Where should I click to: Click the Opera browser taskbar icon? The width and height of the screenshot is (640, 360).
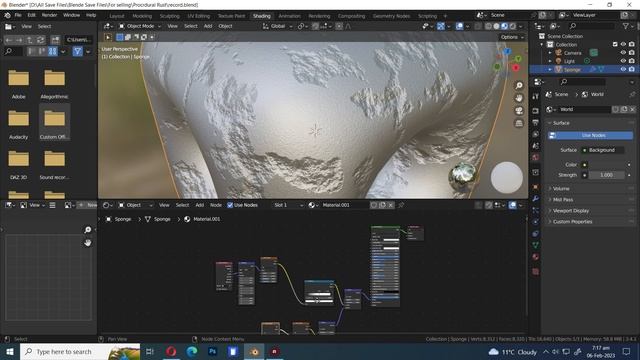click(171, 351)
